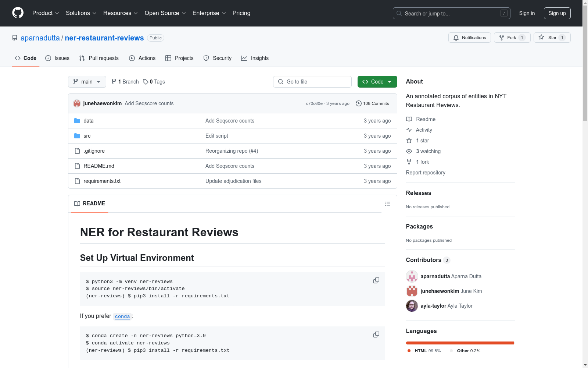The image size is (588, 368).
Task: Open junehaewonkim's contributor avatar
Action: coord(412,291)
